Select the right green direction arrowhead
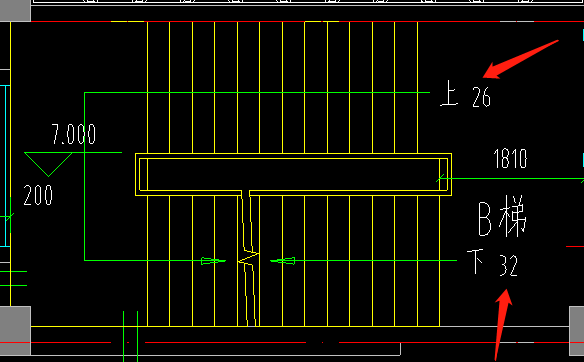584x362 pixels. point(283,261)
